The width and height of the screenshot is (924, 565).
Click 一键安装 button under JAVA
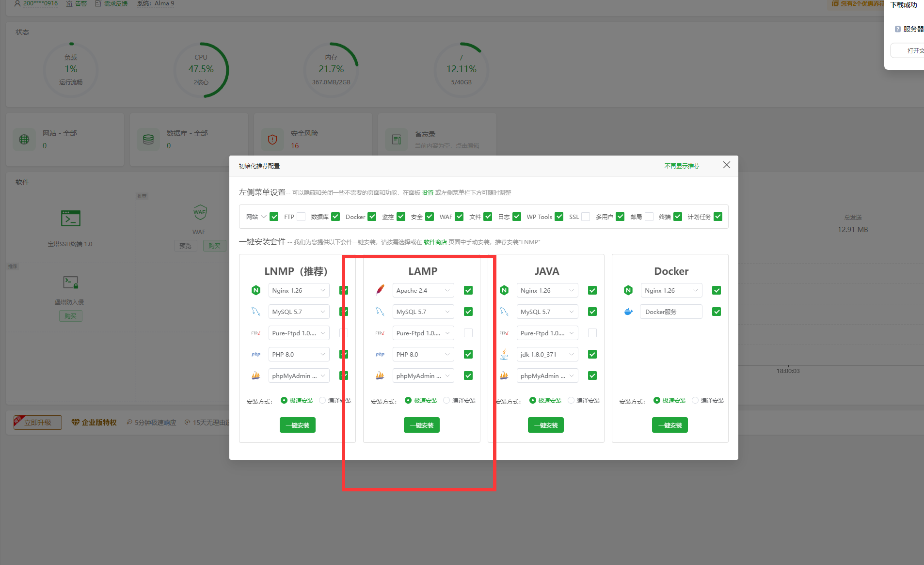546,425
